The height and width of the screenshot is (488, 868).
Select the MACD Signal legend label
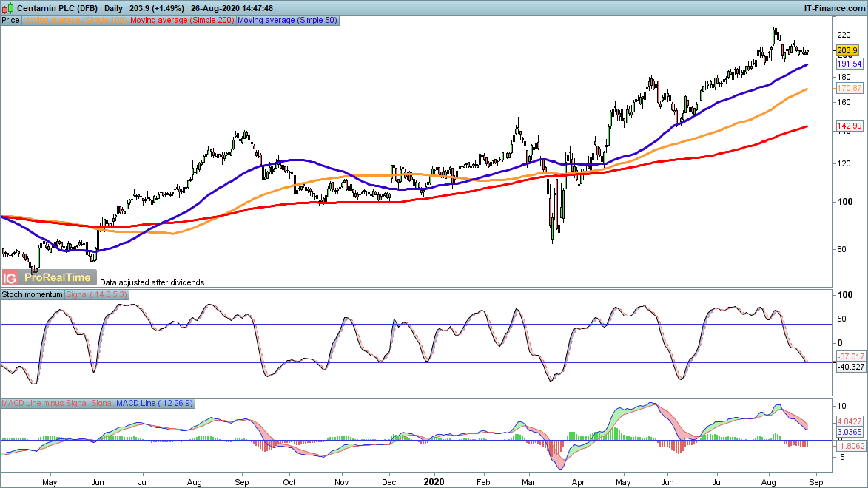tap(102, 404)
